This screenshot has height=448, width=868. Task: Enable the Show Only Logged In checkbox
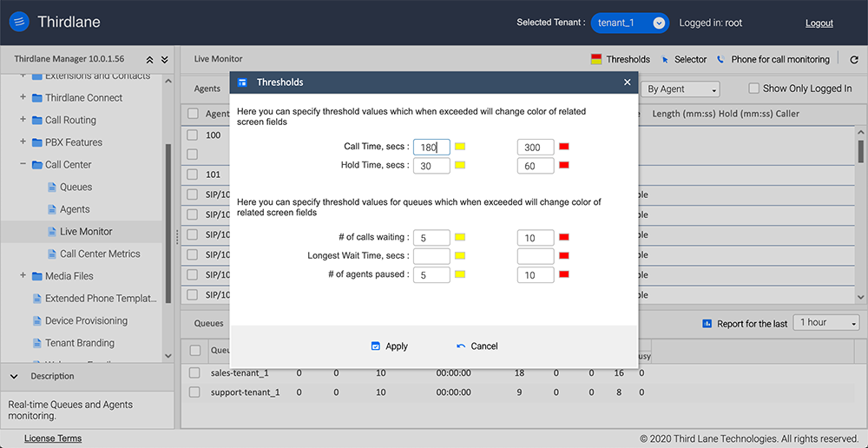click(x=754, y=89)
